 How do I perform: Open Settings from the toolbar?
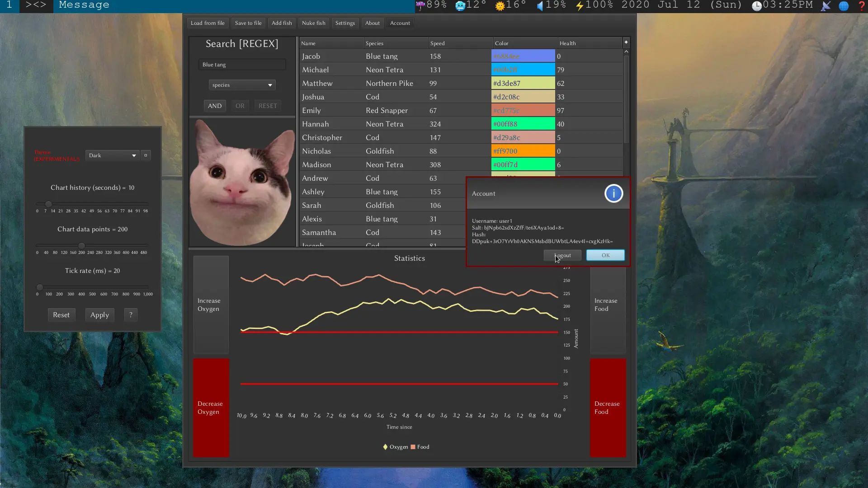point(344,23)
